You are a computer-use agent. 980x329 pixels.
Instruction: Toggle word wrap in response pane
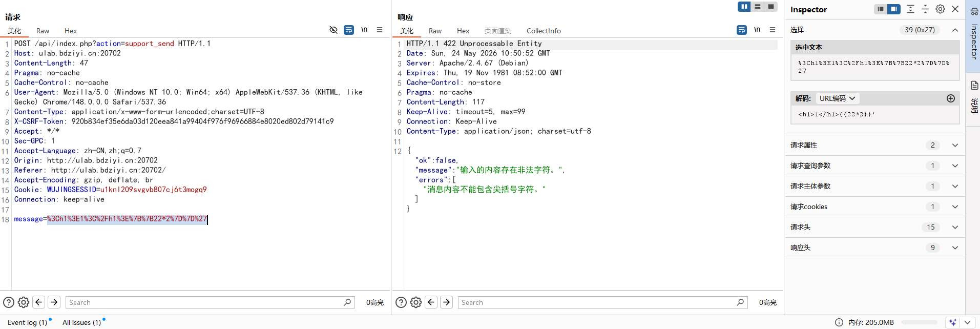coord(742,30)
